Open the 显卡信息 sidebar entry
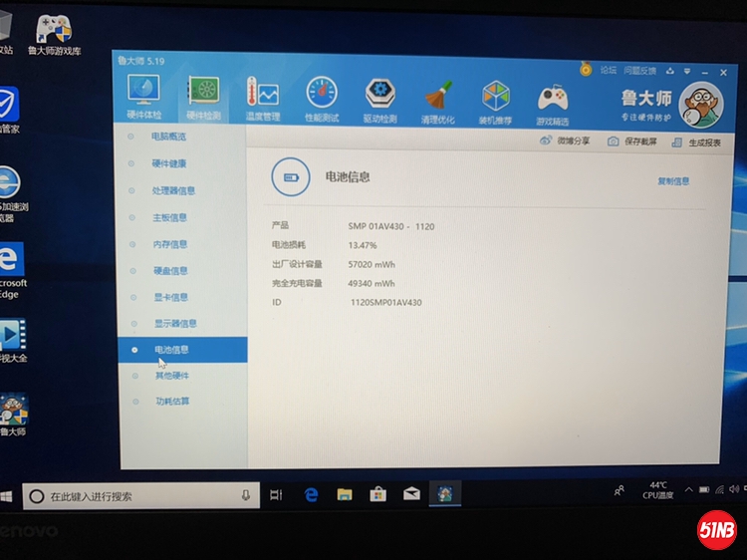 [170, 297]
